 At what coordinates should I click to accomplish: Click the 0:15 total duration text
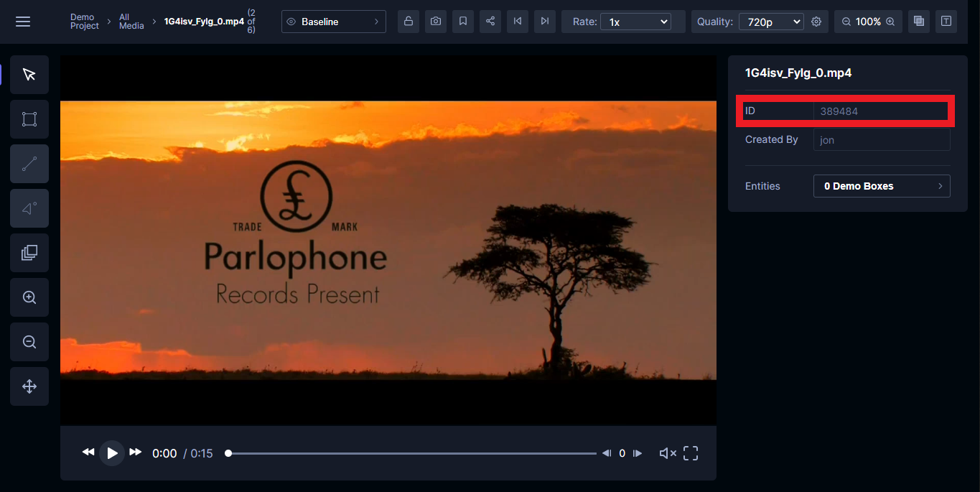(x=202, y=453)
